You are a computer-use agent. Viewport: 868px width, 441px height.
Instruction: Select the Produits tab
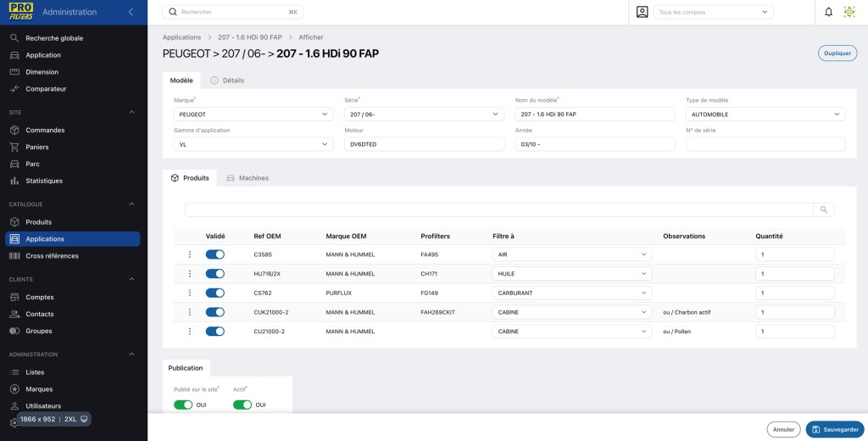coord(190,178)
